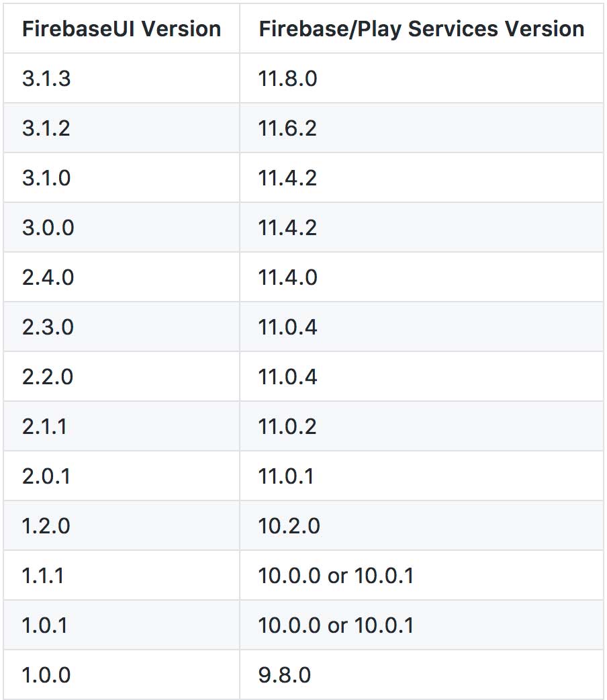This screenshot has height=700, width=607.
Task: Click the 11.4.0 Play Services cell
Action: (x=287, y=277)
